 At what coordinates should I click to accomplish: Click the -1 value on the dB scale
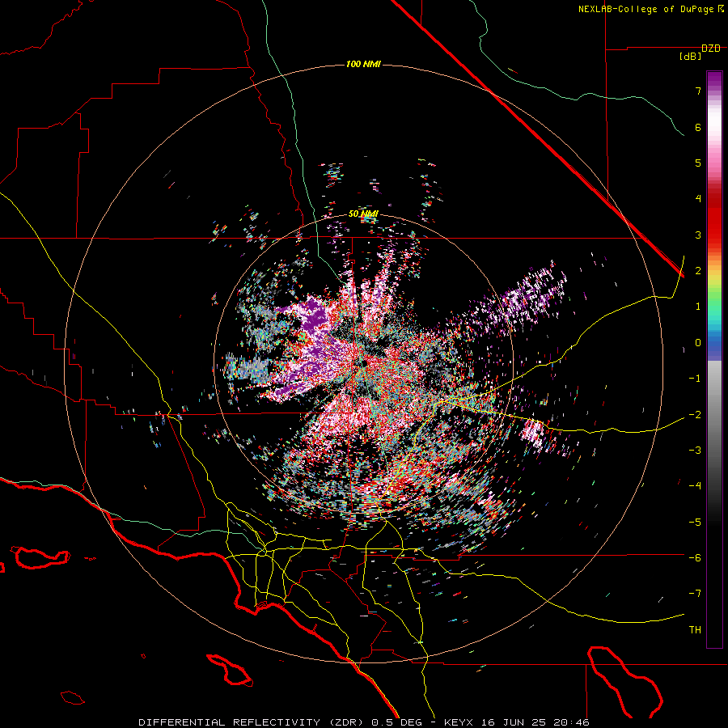[695, 379]
